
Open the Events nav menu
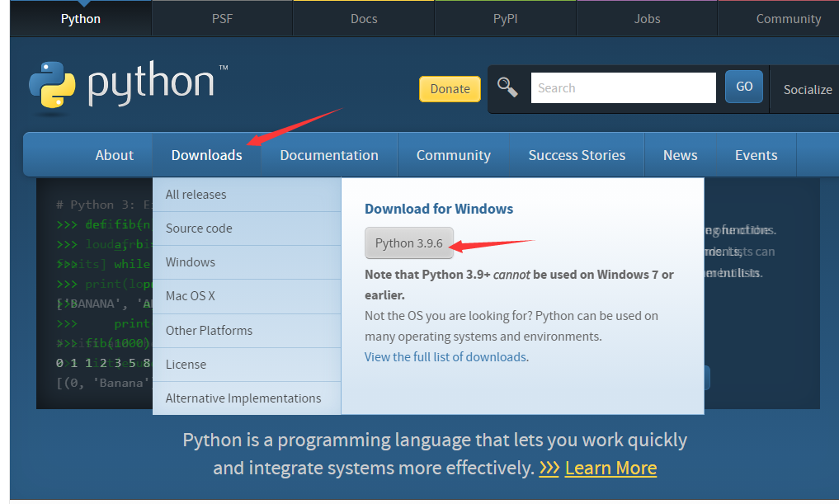[x=756, y=155]
